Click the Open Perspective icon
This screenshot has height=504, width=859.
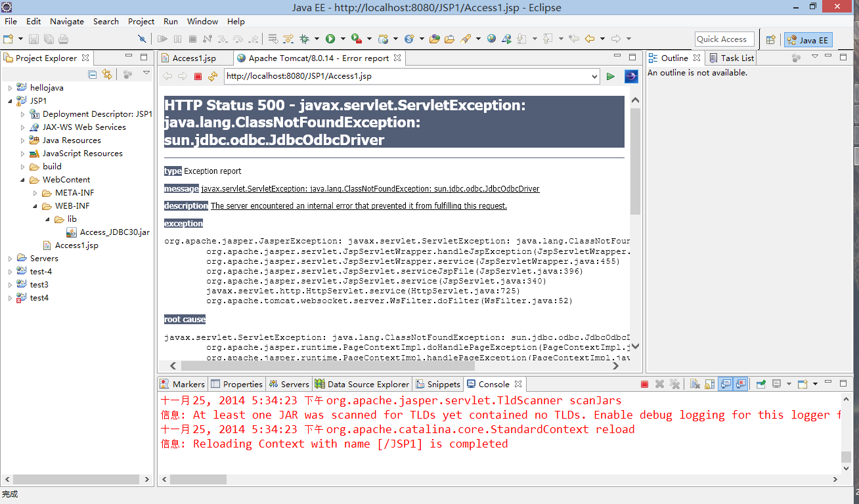[770, 39]
